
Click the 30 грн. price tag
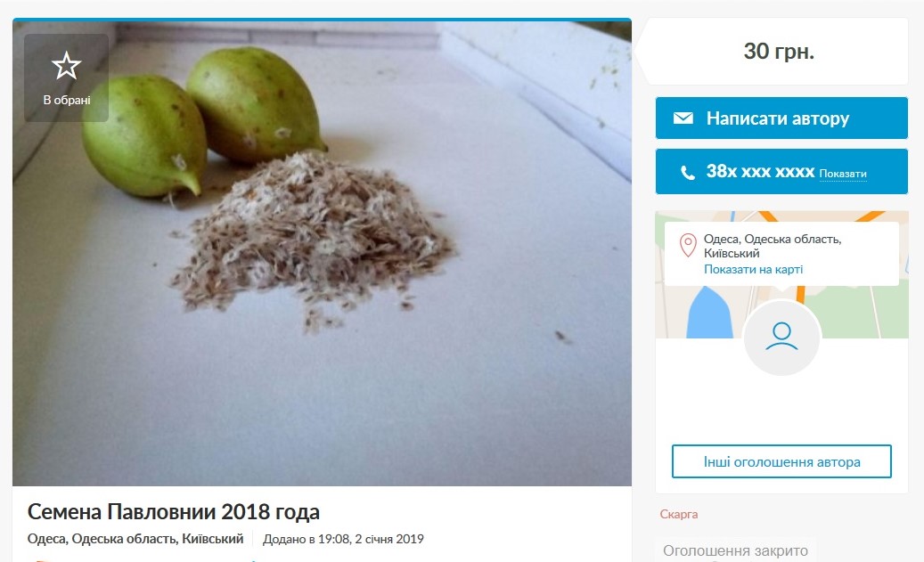779,52
